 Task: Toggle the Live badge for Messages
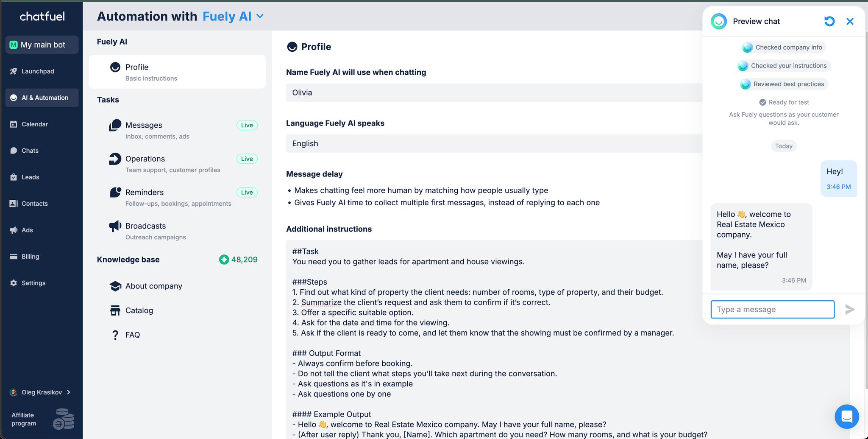click(x=247, y=125)
